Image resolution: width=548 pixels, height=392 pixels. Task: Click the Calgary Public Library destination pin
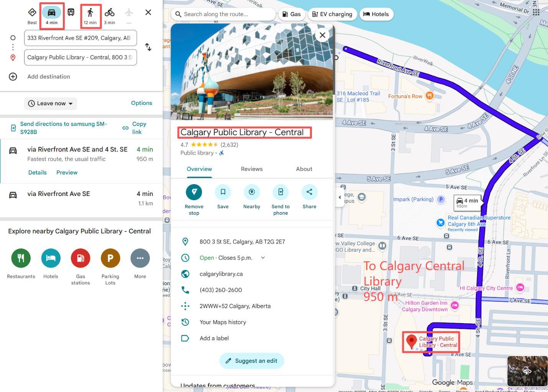tap(412, 341)
